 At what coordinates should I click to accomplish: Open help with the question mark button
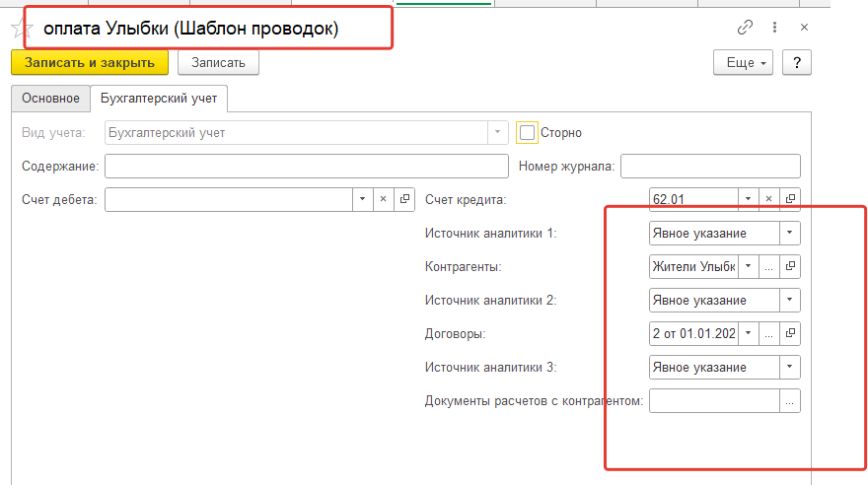click(797, 62)
